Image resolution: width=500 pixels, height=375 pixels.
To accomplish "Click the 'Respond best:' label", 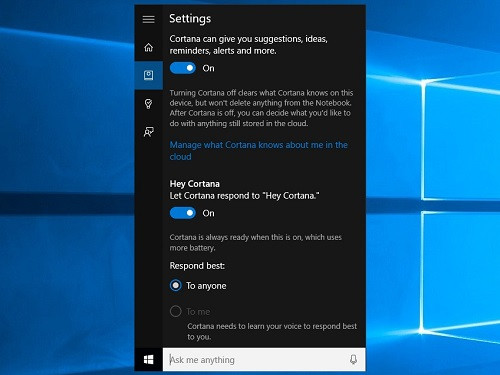I will (197, 266).
